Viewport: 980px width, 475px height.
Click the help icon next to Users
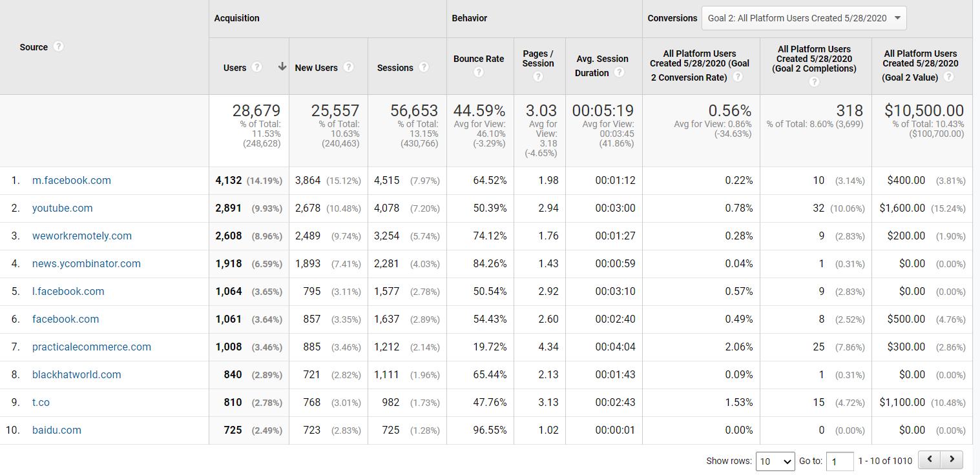[256, 68]
